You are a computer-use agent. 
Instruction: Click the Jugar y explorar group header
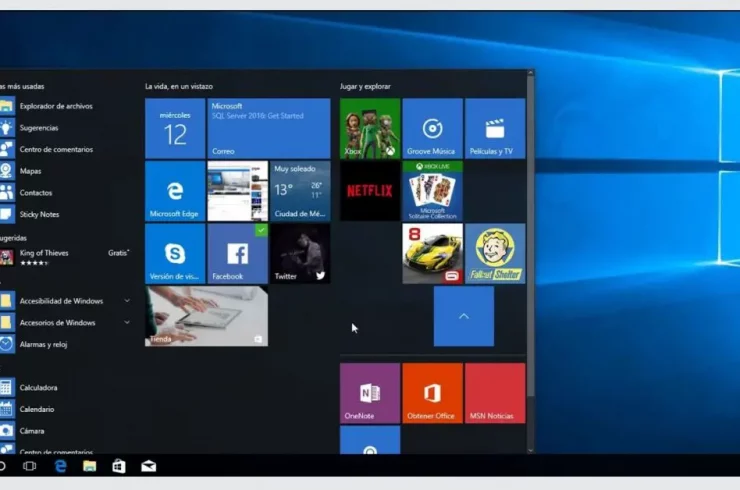(x=365, y=86)
